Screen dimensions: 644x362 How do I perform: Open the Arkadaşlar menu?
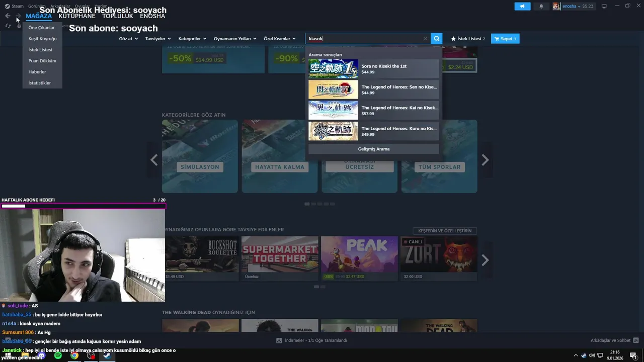tap(60, 6)
